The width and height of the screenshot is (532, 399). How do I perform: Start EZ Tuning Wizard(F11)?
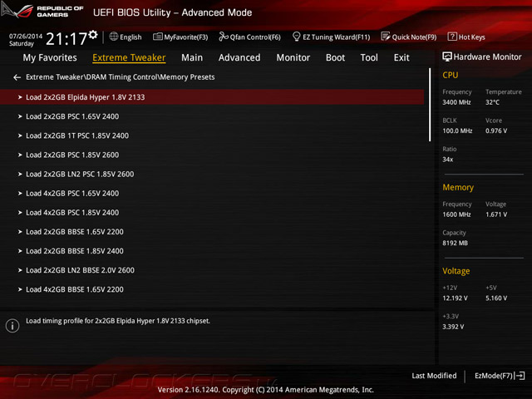[331, 37]
